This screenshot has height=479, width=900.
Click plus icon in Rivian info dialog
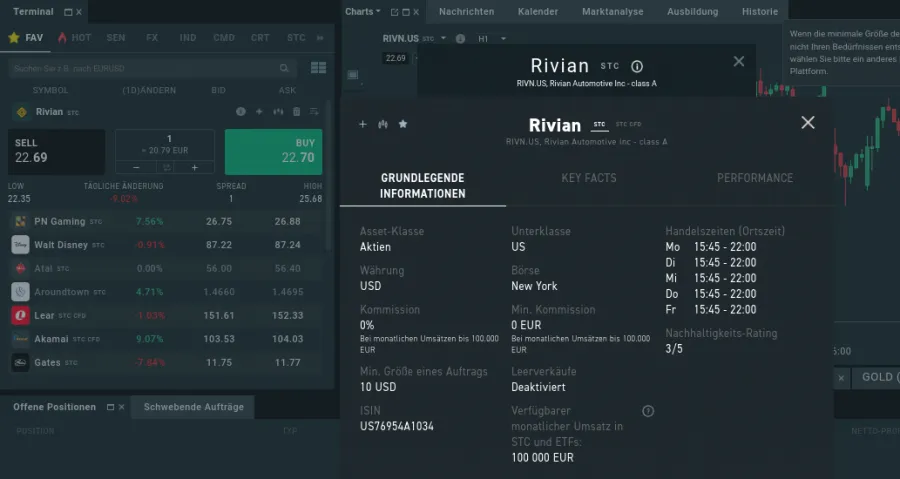tap(363, 124)
